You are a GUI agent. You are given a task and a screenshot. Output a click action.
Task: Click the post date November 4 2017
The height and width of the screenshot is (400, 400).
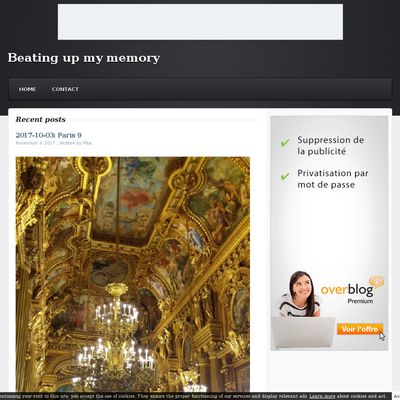35,143
